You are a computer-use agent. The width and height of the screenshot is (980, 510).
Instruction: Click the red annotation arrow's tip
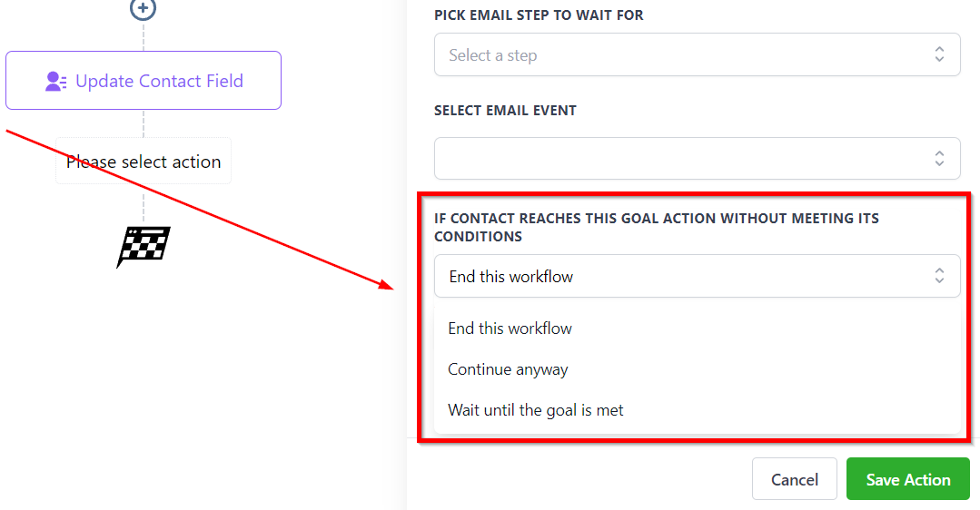[x=391, y=289]
